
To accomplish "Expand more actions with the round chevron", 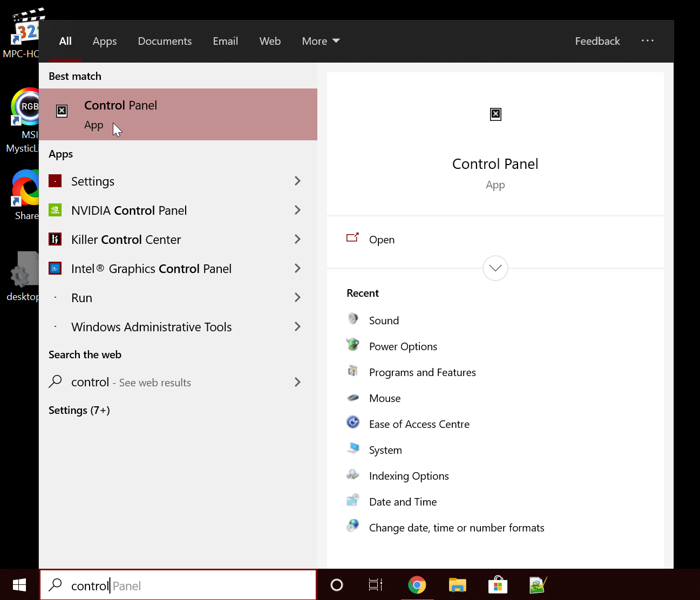I will (495, 268).
